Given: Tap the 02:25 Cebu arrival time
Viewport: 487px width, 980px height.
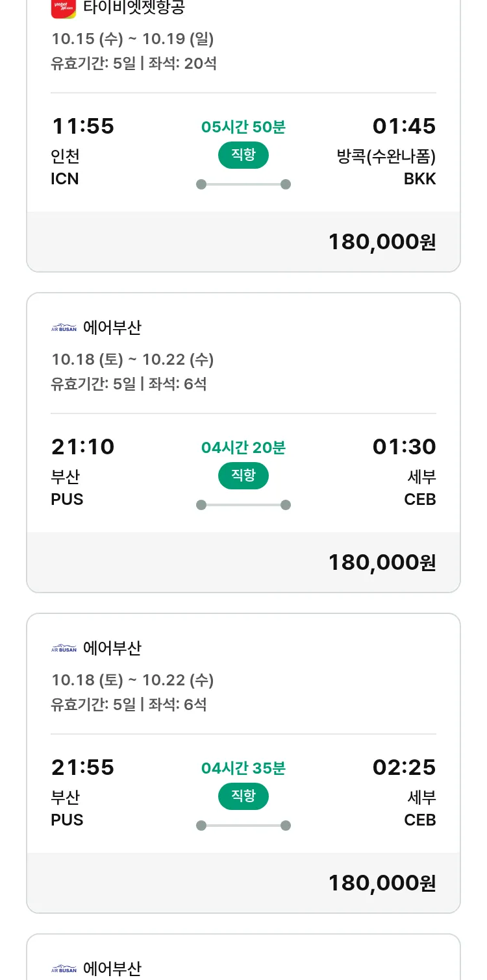Looking at the screenshot, I should (x=404, y=767).
